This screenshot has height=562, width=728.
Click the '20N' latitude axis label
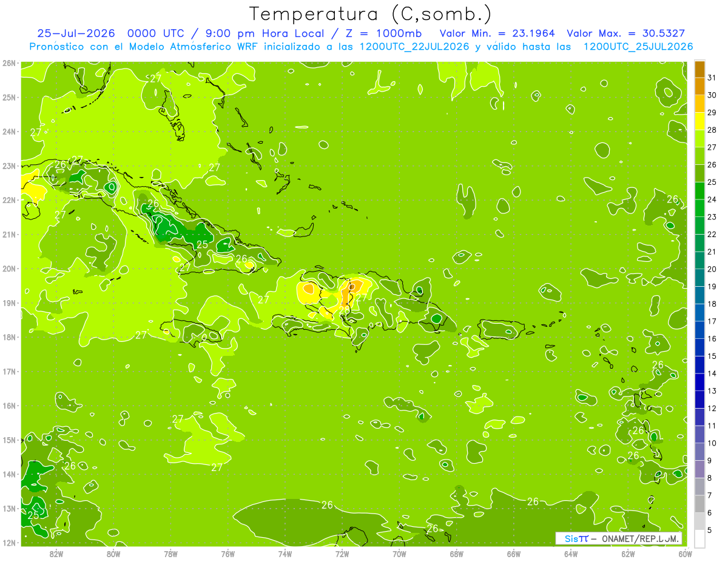[x=9, y=269]
